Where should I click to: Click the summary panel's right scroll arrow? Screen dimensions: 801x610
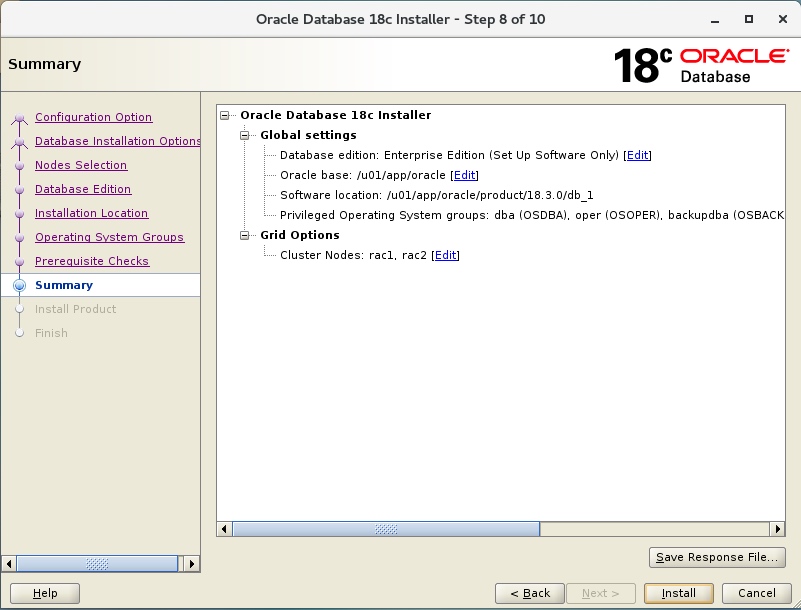tap(779, 529)
